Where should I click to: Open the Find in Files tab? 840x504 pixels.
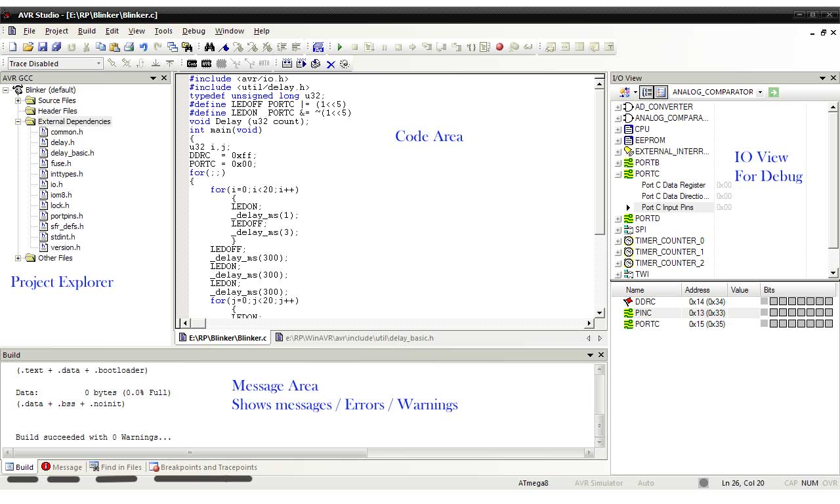(115, 467)
